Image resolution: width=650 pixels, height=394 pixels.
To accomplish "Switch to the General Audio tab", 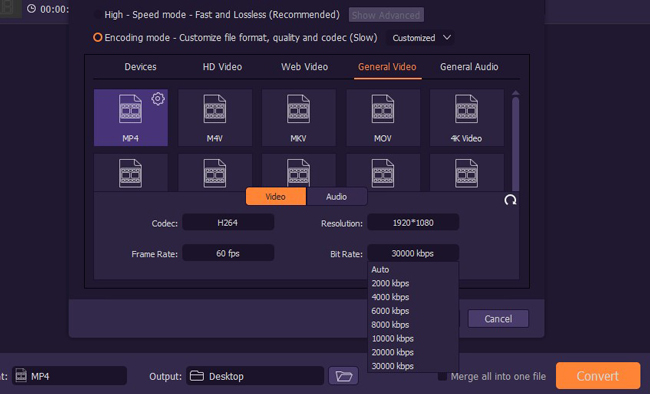I will click(469, 67).
